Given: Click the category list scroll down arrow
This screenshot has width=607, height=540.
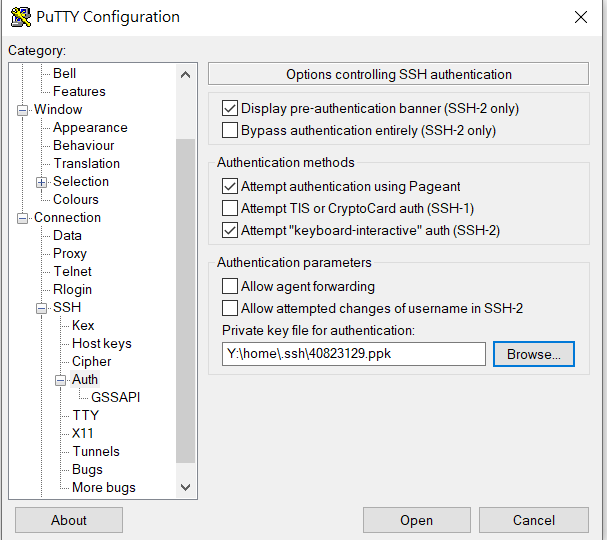Looking at the screenshot, I should coord(185,487).
